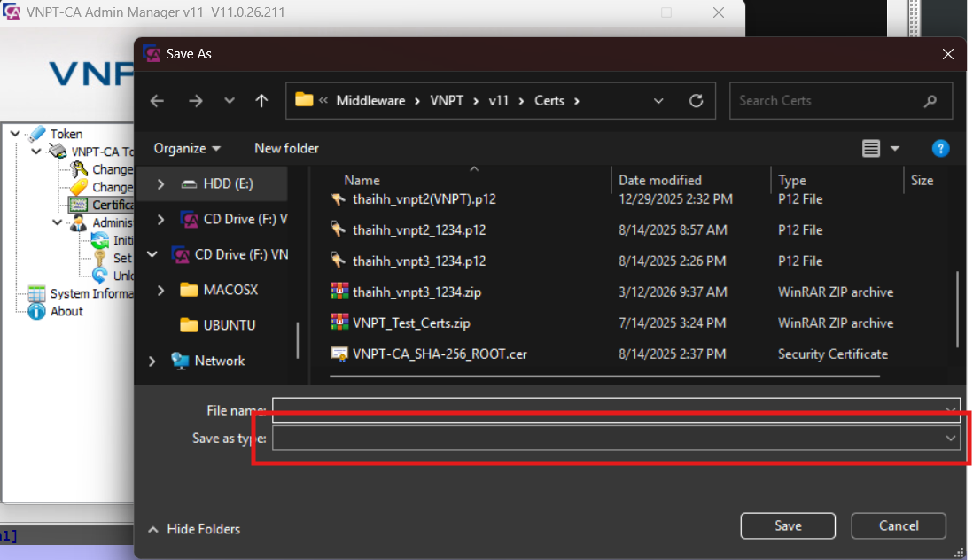Image resolution: width=973 pixels, height=560 pixels.
Task: Click the File name input box
Action: (x=616, y=410)
